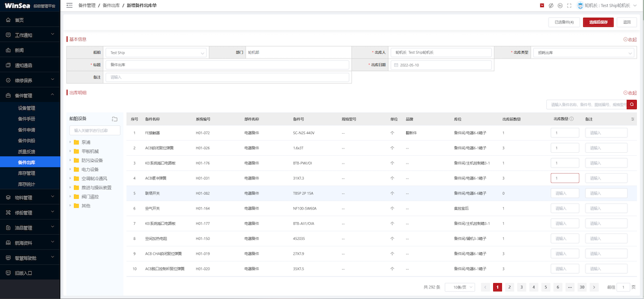The width and height of the screenshot is (644, 299).
Task: Click the 备件管理 briefcase icon
Action: click(8, 95)
